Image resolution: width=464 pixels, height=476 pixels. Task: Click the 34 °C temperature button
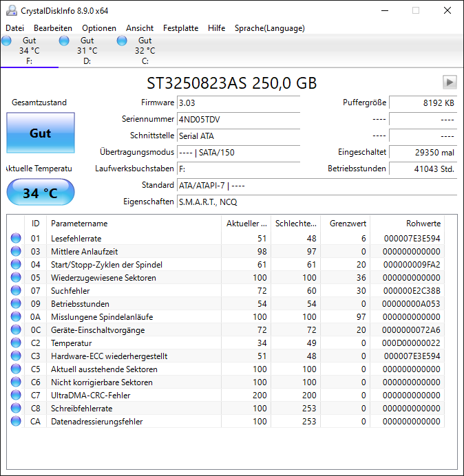pyautogui.click(x=41, y=192)
